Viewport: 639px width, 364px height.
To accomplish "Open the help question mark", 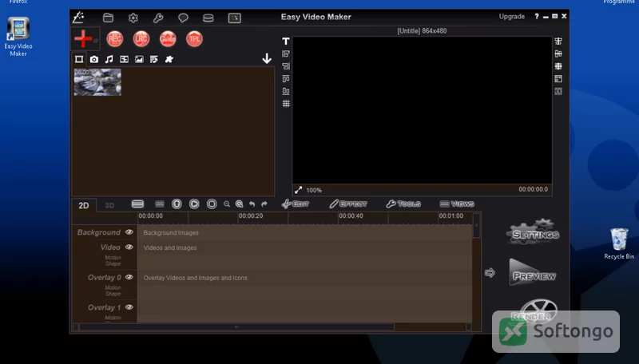I will click(x=537, y=16).
